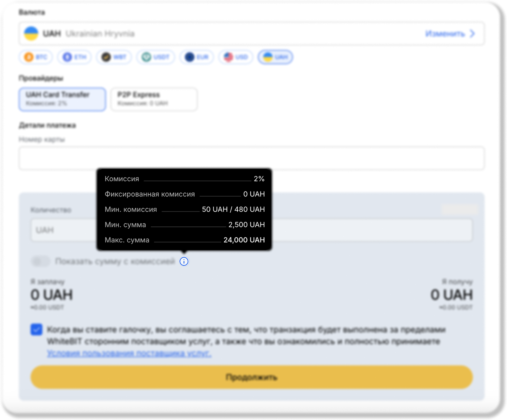This screenshot has height=420, width=507.
Task: Choose the USD flag chip
Action: [x=236, y=57]
